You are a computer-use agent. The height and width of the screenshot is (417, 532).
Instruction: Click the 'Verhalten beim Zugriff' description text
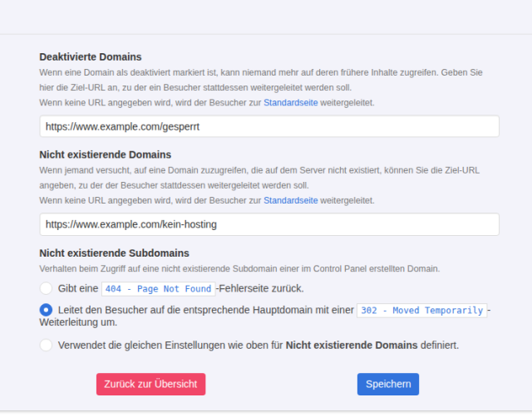[239, 269]
